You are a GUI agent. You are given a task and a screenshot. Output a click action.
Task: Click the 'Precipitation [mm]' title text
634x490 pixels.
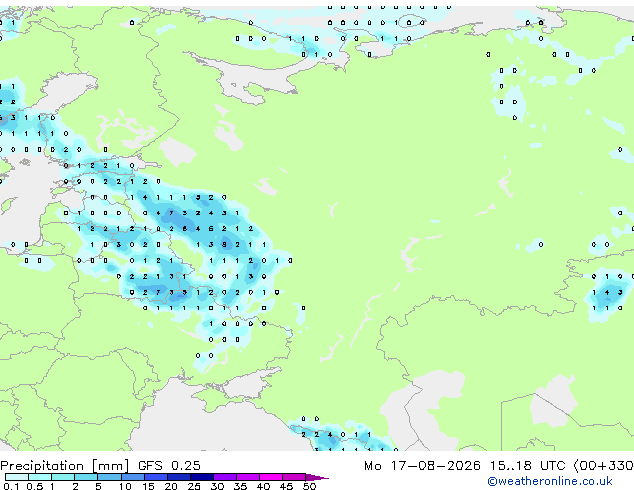tap(65, 466)
